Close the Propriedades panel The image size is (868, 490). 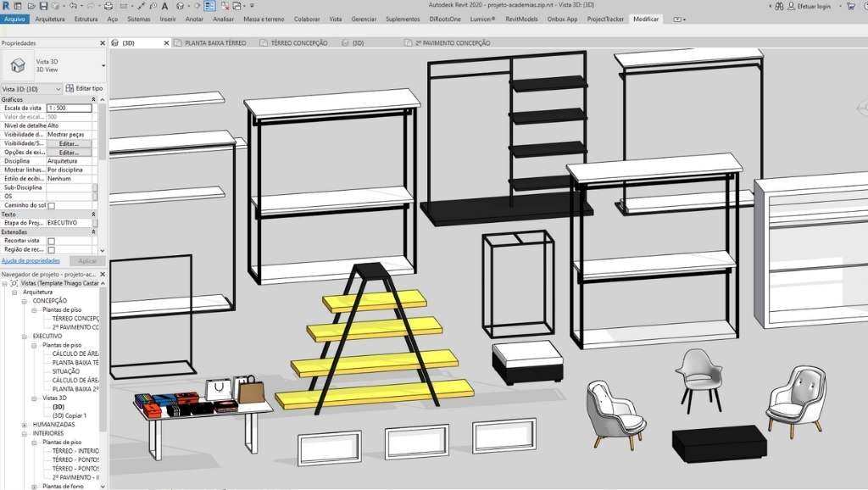point(103,42)
